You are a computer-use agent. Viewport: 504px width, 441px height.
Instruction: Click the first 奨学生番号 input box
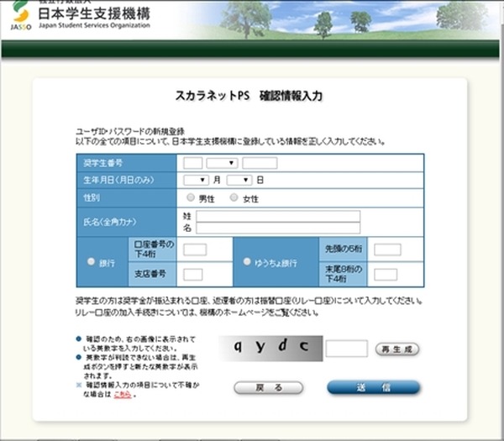click(x=193, y=163)
